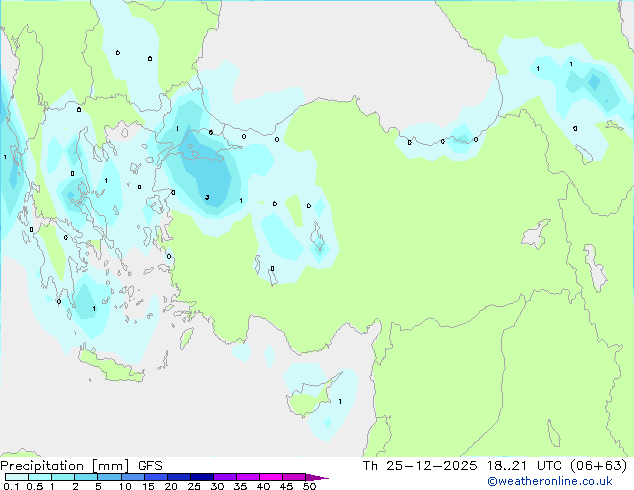Click the '0.5' legend scale label
This screenshot has height=490, width=634.
pos(35,486)
